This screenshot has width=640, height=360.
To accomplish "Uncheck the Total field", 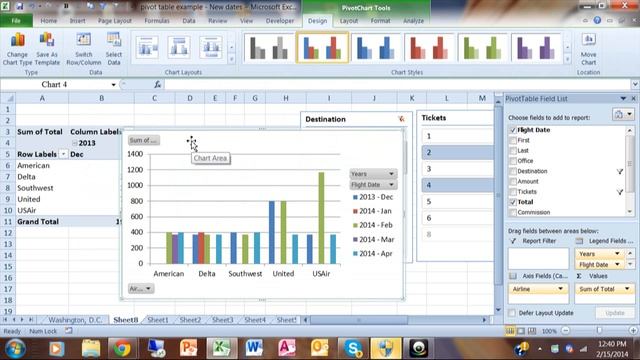I will 513,202.
